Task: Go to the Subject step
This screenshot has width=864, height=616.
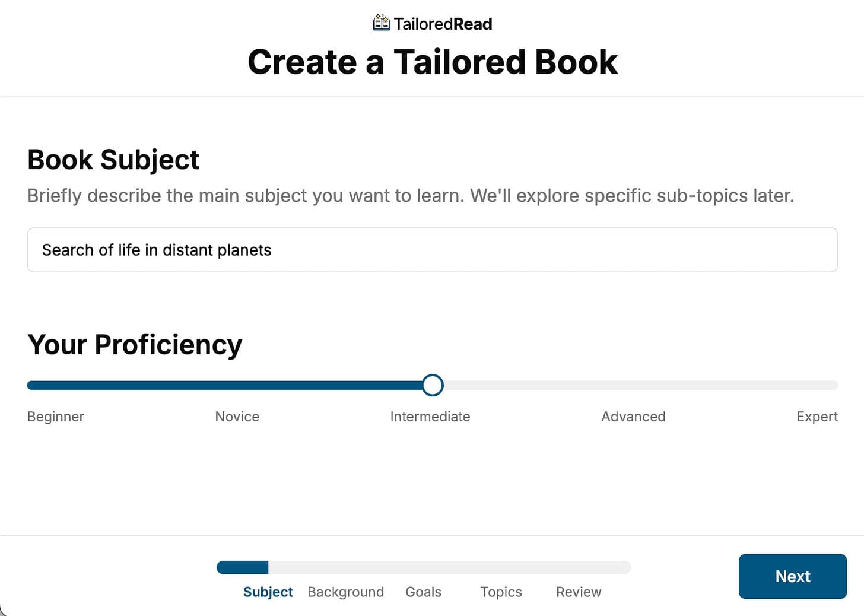Action: pos(268,592)
